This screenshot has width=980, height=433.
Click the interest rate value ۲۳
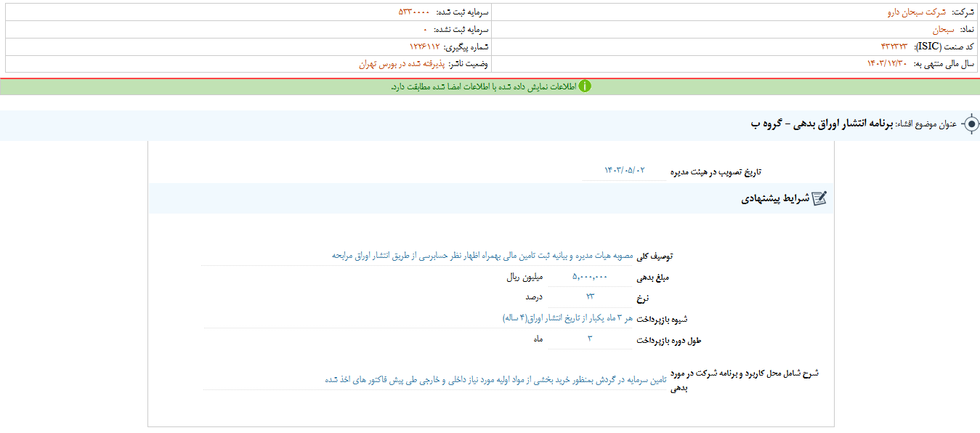coord(590,297)
